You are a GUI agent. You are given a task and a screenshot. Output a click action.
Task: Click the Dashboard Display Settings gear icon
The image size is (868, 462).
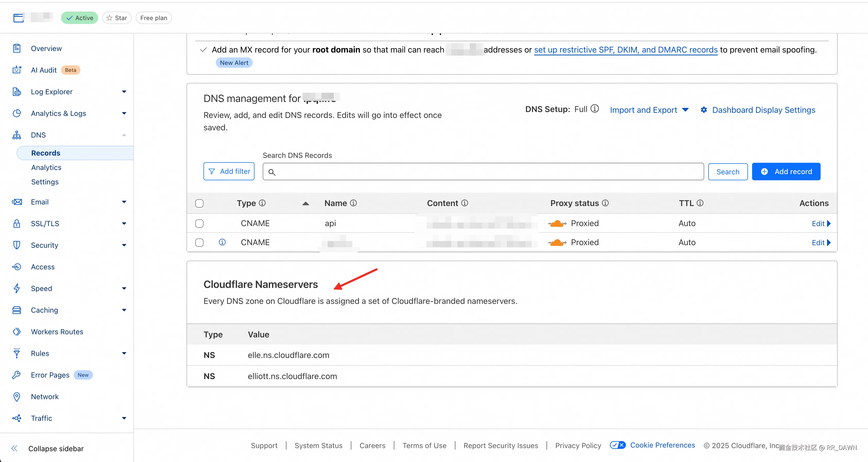[x=704, y=110]
